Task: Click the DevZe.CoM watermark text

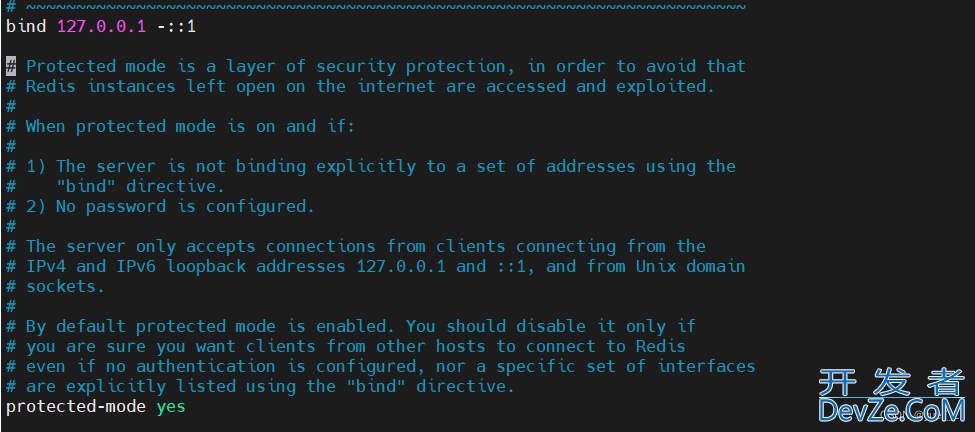Action: pyautogui.click(x=892, y=410)
